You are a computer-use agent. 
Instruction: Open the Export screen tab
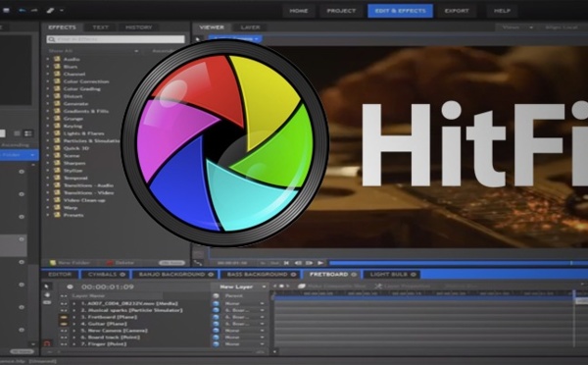457,11
